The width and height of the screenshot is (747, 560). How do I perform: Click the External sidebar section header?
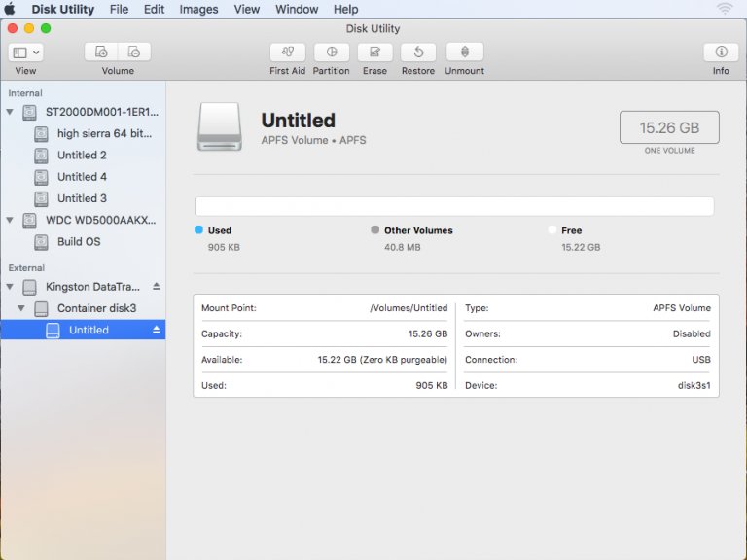point(26,268)
